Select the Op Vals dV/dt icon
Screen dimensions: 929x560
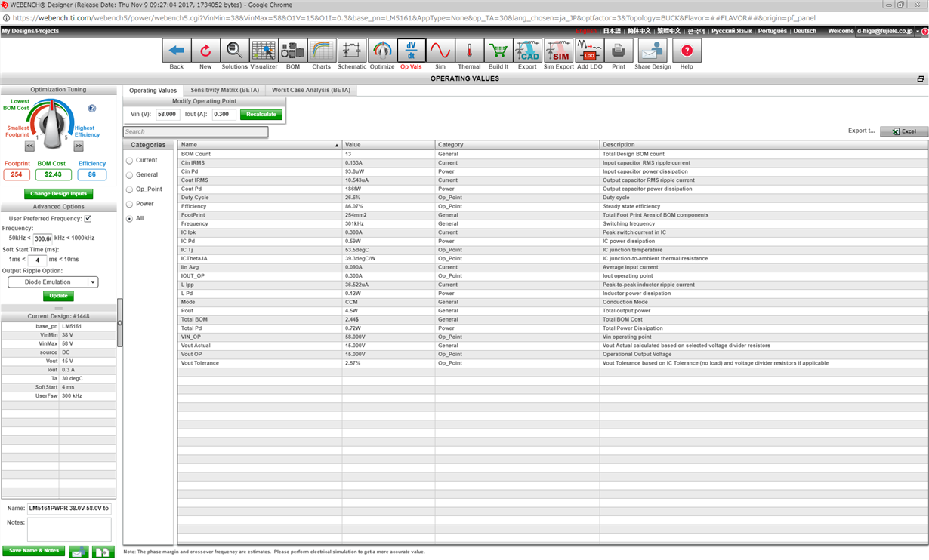pos(411,51)
